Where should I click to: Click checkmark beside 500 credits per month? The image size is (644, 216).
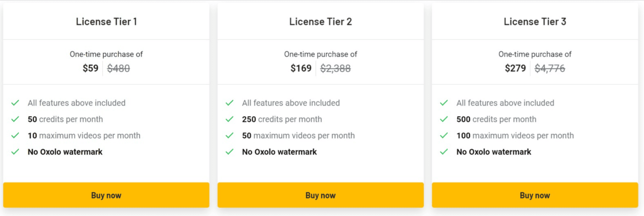point(444,119)
